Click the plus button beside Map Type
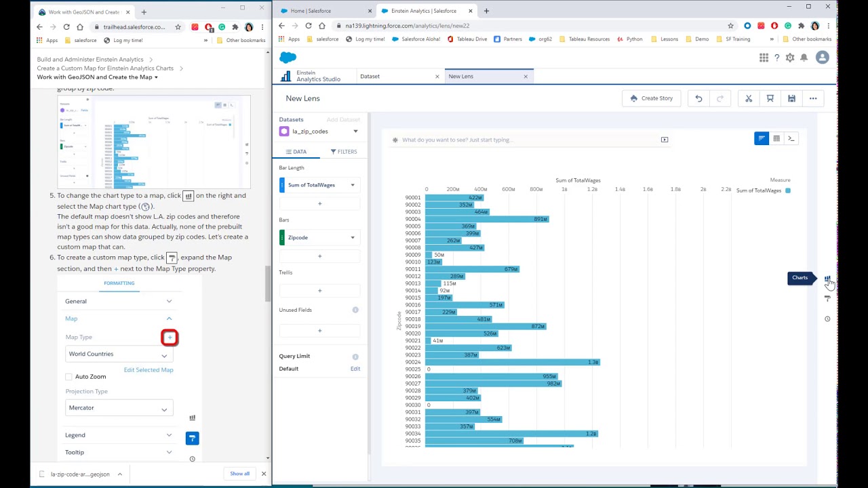868x488 pixels. pyautogui.click(x=170, y=338)
